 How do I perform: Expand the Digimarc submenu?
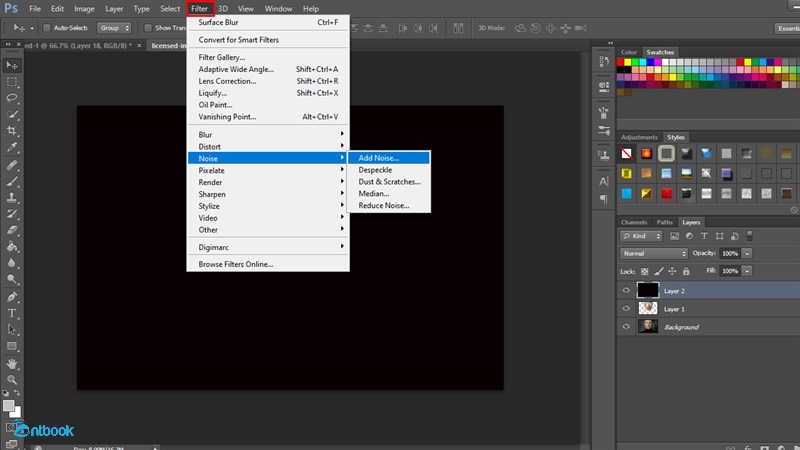[268, 247]
